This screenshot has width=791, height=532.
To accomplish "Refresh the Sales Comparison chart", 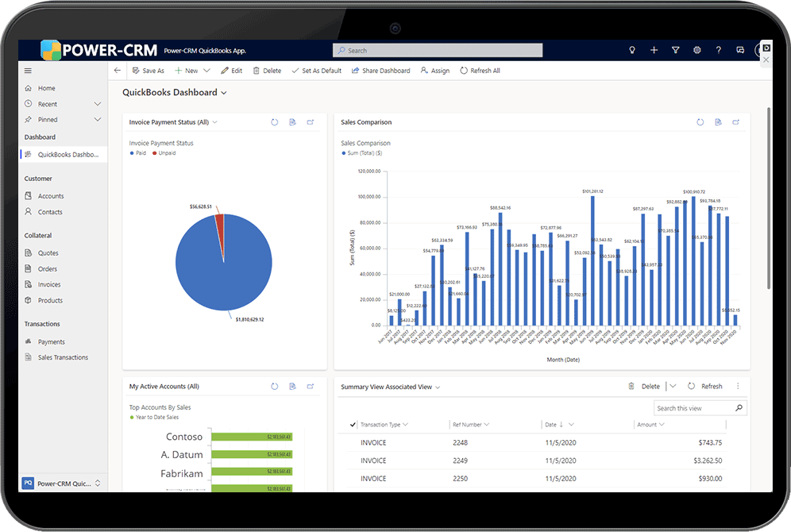I will coord(700,122).
